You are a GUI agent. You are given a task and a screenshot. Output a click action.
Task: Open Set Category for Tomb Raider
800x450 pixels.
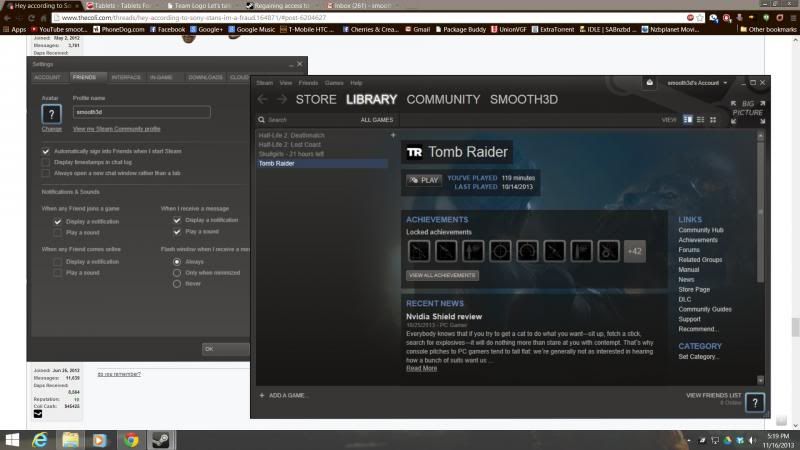tap(698, 357)
